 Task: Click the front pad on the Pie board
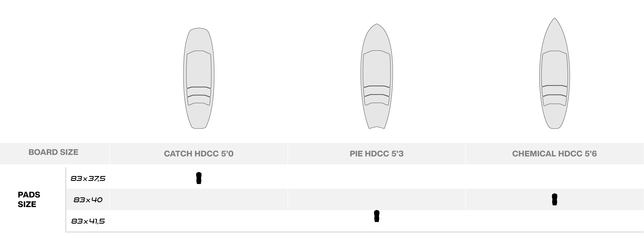point(377,69)
